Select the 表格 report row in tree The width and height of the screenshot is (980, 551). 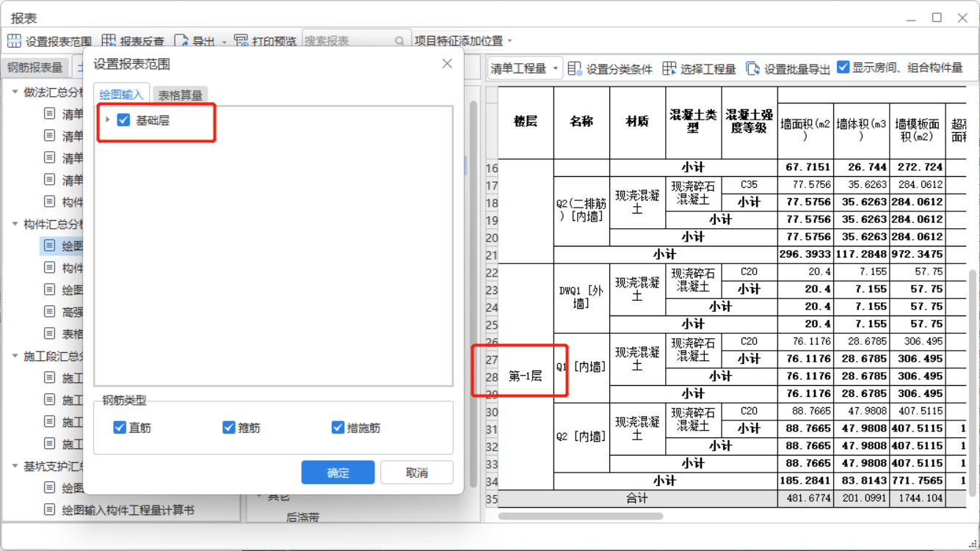(x=63, y=334)
